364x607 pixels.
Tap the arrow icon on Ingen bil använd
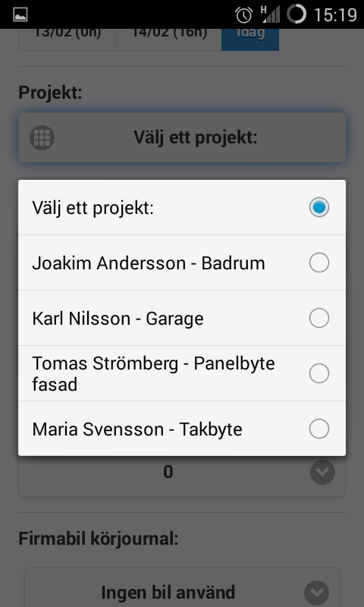point(316,593)
